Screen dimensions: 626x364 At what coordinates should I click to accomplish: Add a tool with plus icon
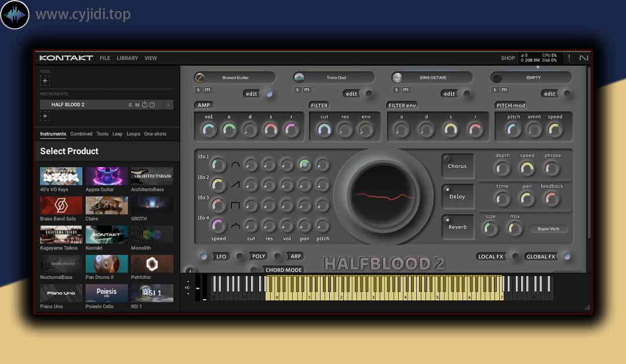pos(45,81)
